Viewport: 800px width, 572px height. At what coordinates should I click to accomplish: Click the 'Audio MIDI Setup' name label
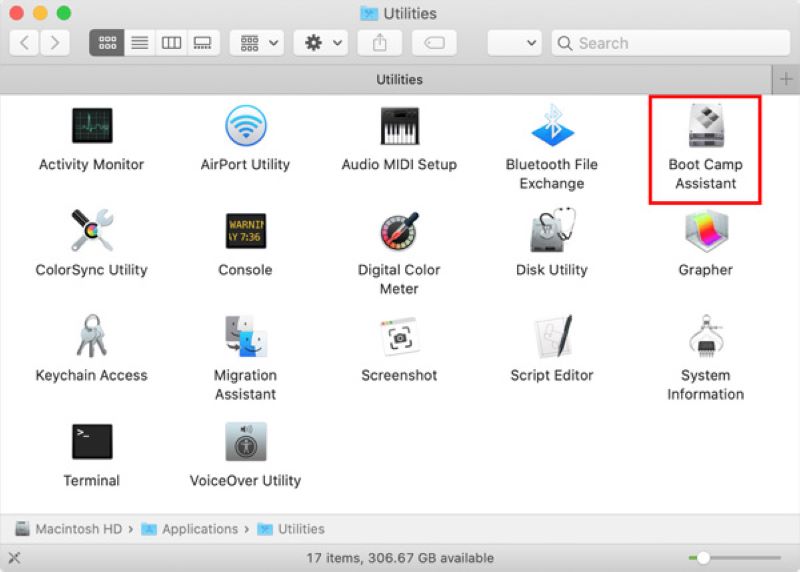399,164
